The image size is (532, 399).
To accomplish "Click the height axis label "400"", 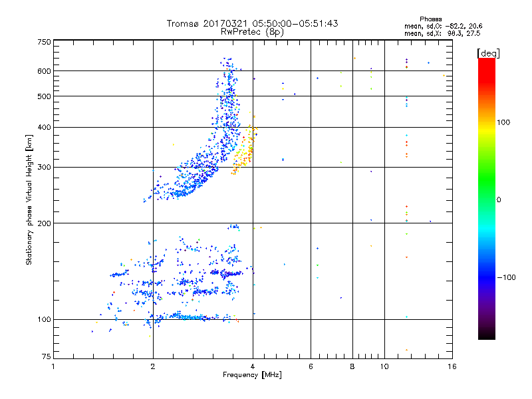I will tap(44, 127).
